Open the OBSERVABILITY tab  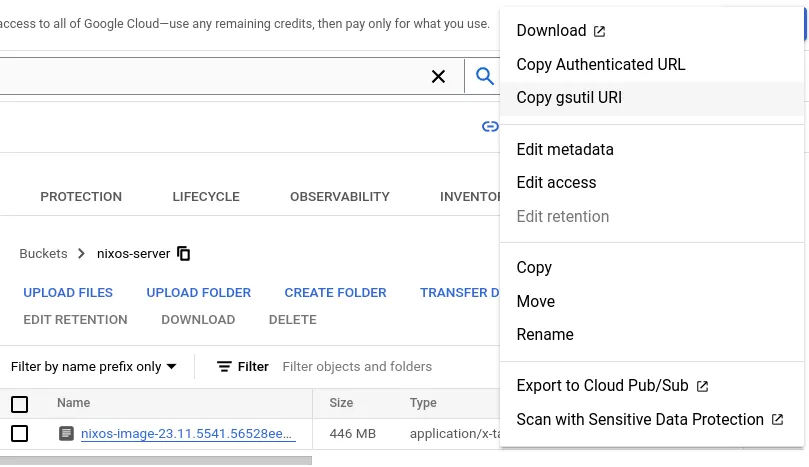339,197
